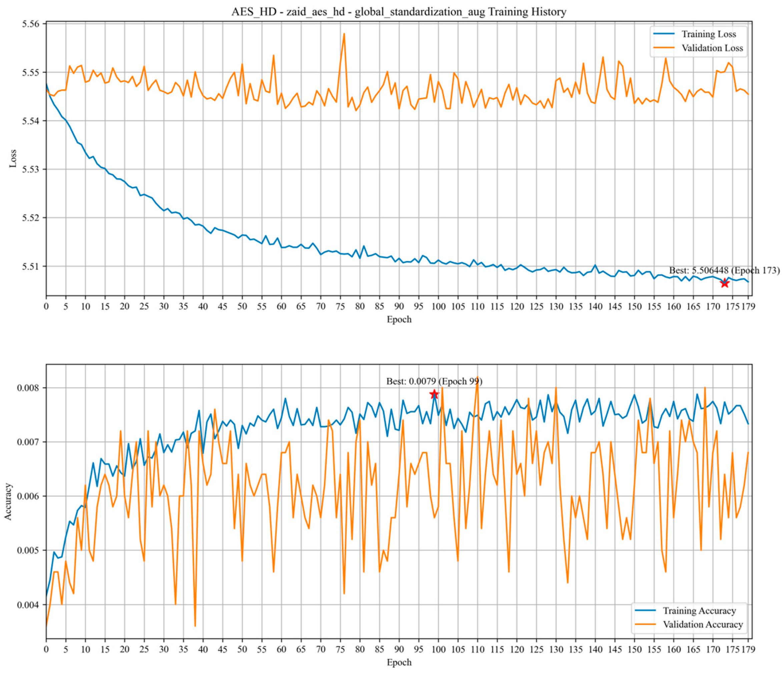This screenshot has width=784, height=675.
Task: Click the Loss y-axis label
Action: tap(13, 158)
